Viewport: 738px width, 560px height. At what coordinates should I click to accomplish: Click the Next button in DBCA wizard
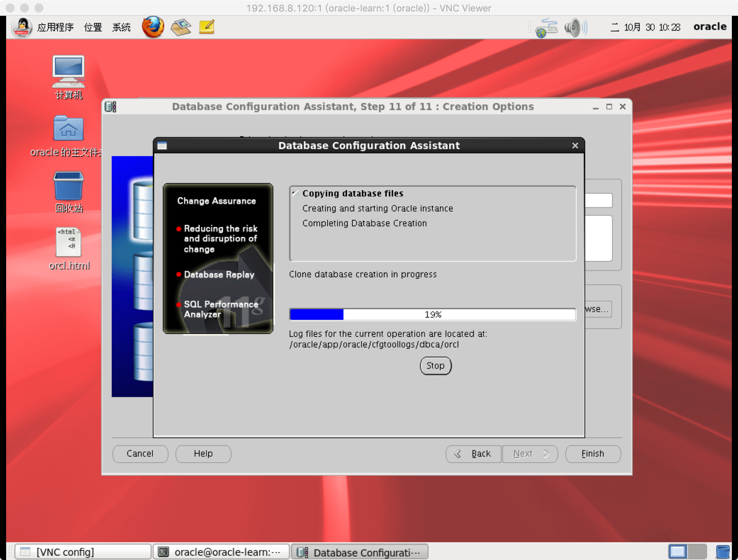coord(530,454)
